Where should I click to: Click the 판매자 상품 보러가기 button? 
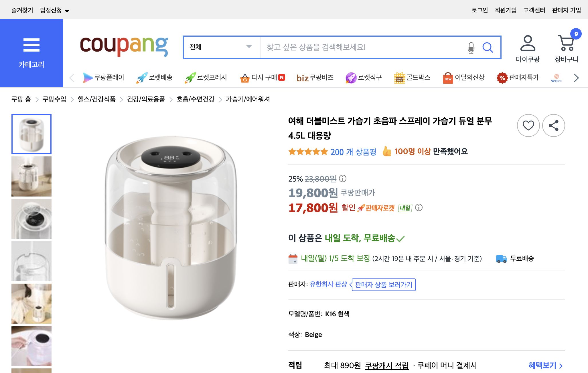pos(383,285)
